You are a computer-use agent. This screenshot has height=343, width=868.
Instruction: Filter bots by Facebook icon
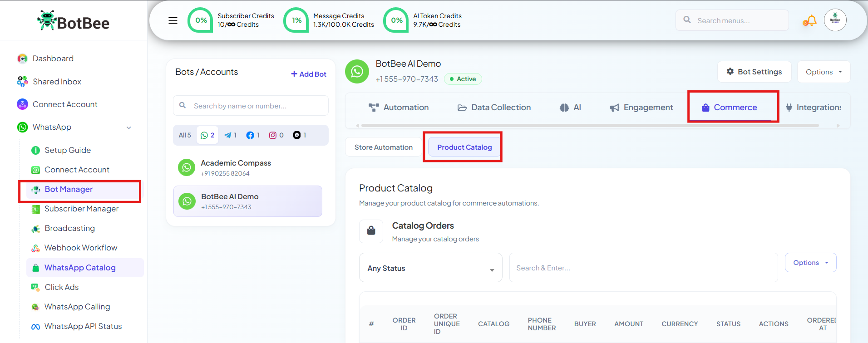tap(250, 135)
